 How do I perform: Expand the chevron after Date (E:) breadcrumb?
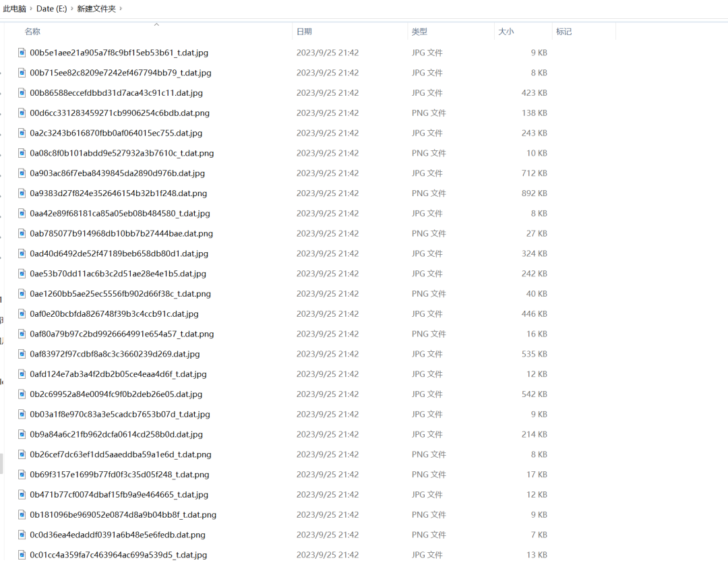tap(72, 8)
